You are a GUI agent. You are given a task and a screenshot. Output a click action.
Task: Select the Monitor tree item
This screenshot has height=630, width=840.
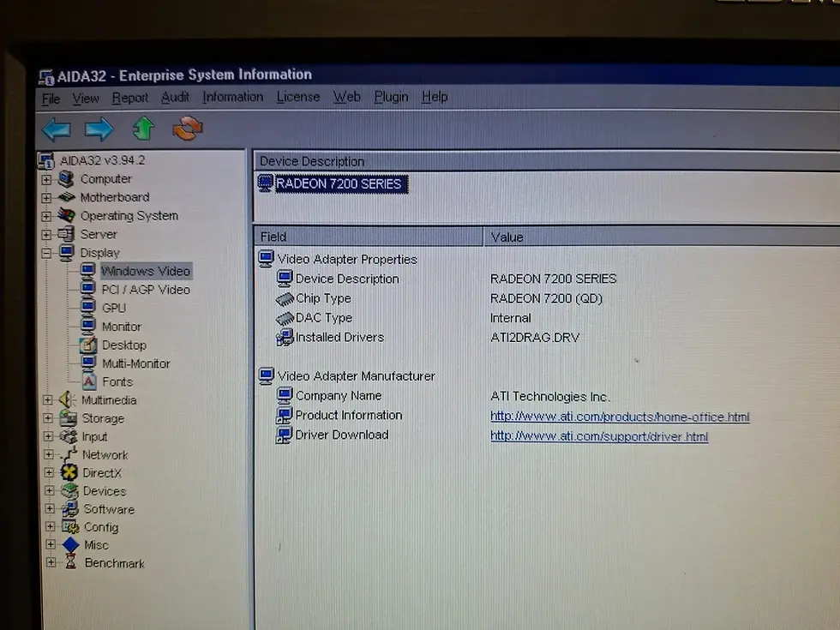(x=122, y=327)
